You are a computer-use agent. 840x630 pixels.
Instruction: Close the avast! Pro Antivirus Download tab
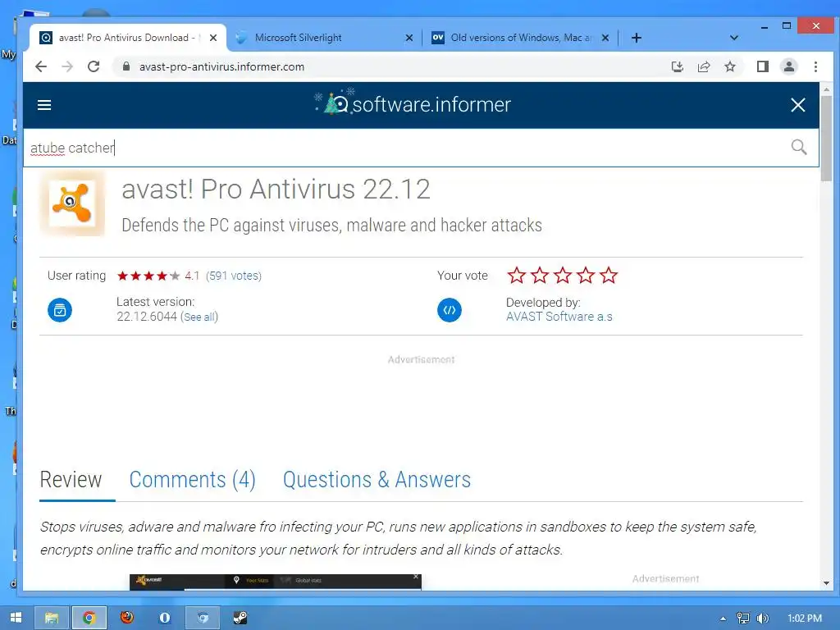coord(213,38)
